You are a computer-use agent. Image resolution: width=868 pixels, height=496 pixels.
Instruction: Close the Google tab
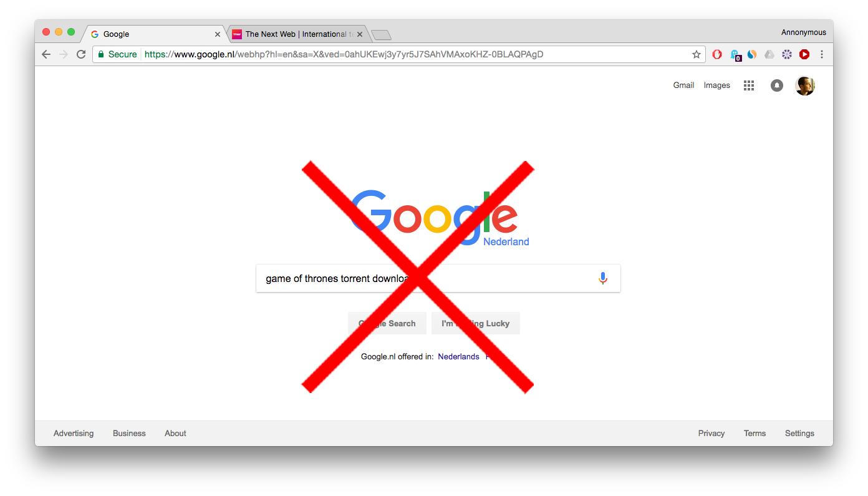pyautogui.click(x=218, y=34)
